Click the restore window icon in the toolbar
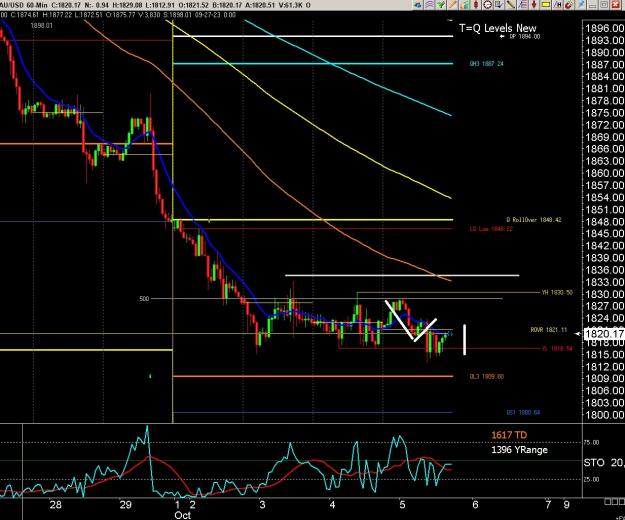This screenshot has width=625, height=520. pyautogui.click(x=604, y=5)
